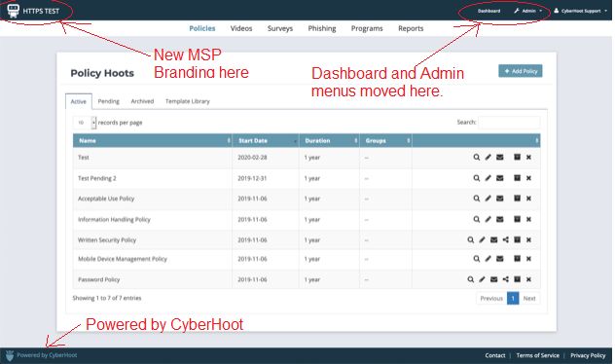Archive the Test policy
The width and height of the screenshot is (615, 364).
coord(518,157)
